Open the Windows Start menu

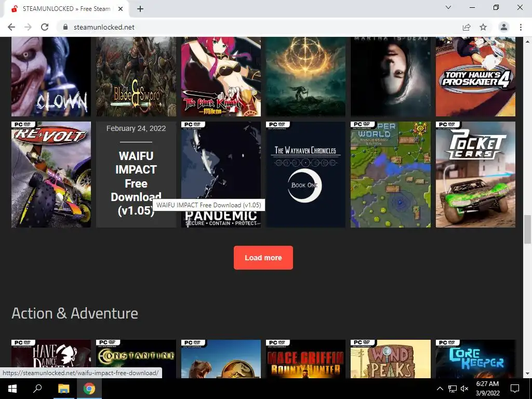(x=12, y=389)
